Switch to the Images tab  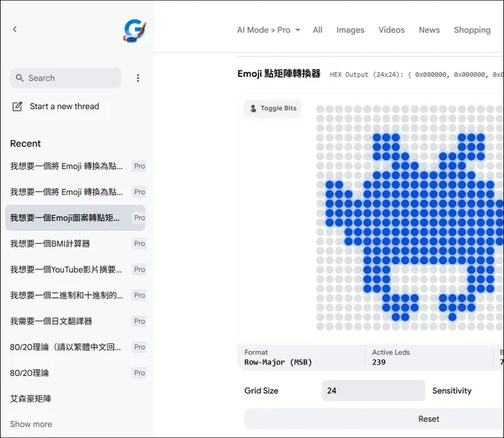[x=350, y=30]
